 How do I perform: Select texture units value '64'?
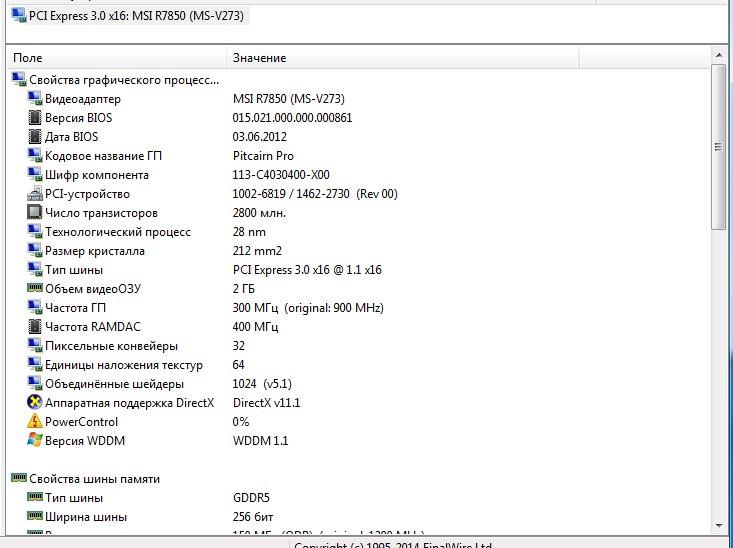pyautogui.click(x=238, y=365)
